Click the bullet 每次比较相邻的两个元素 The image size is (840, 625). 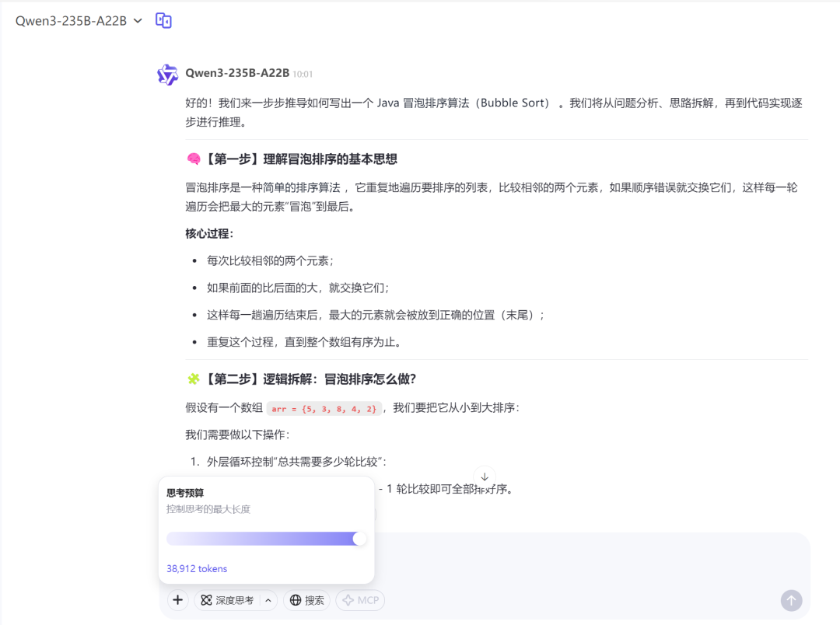271,261
